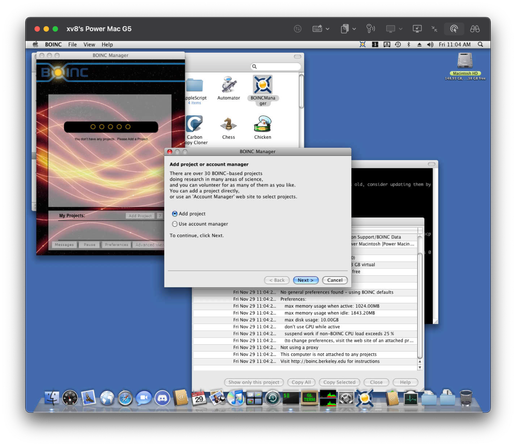Open Activity Monitor in Dock
The width and height of the screenshot is (516, 446).
click(x=328, y=398)
